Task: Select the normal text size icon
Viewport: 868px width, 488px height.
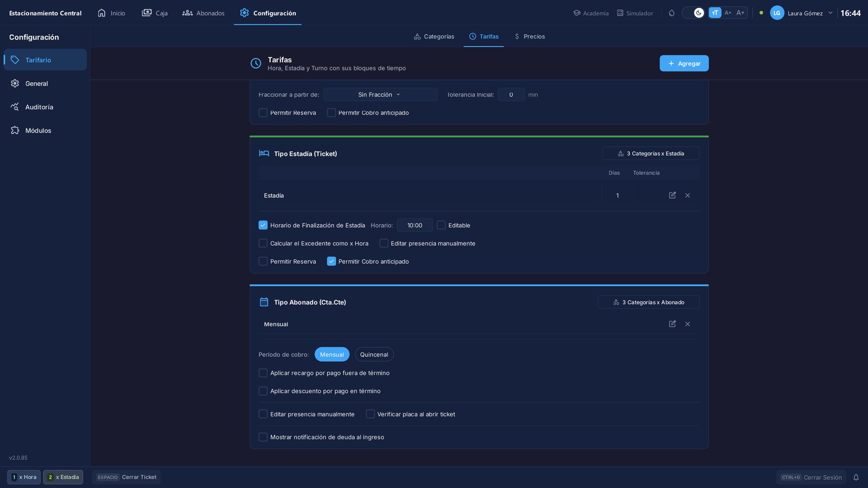Action: point(715,13)
